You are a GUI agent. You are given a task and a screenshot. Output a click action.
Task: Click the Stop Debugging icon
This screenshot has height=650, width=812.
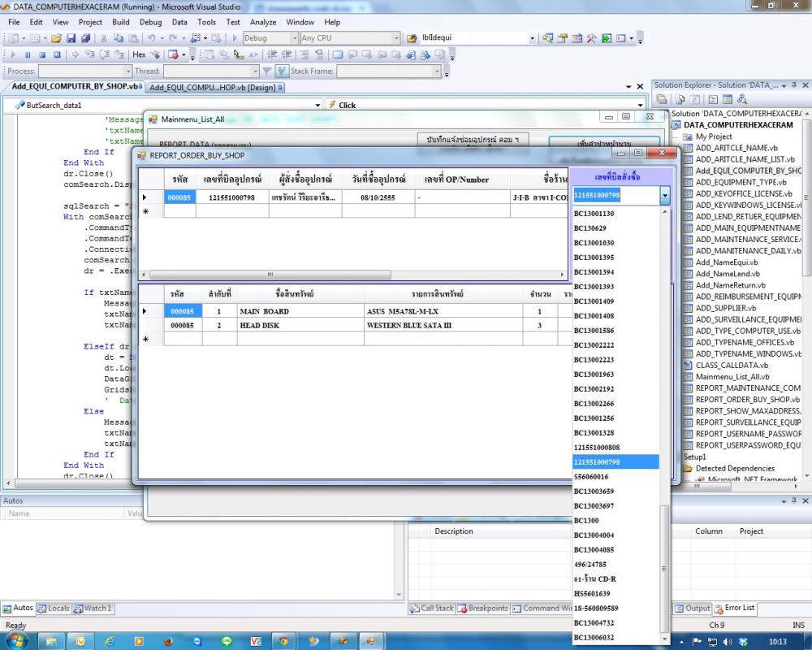pyautogui.click(x=42, y=54)
